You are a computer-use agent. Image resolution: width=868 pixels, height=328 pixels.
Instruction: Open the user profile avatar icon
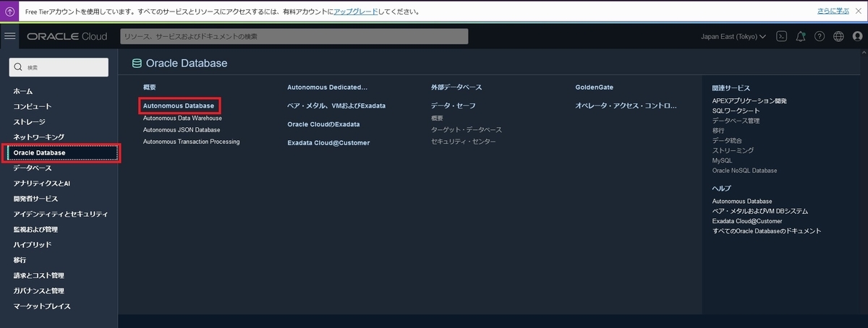coord(857,36)
